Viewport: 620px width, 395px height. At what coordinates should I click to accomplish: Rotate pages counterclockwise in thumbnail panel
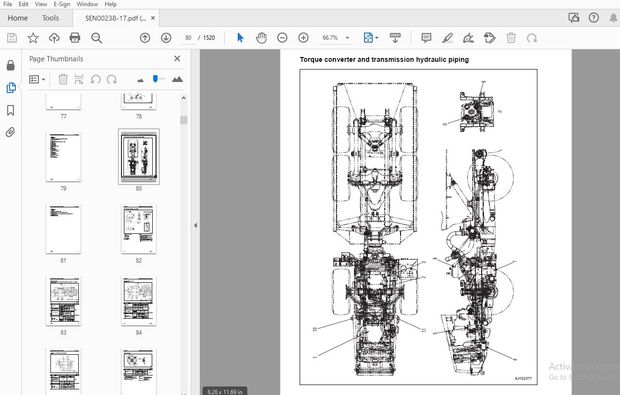point(95,79)
